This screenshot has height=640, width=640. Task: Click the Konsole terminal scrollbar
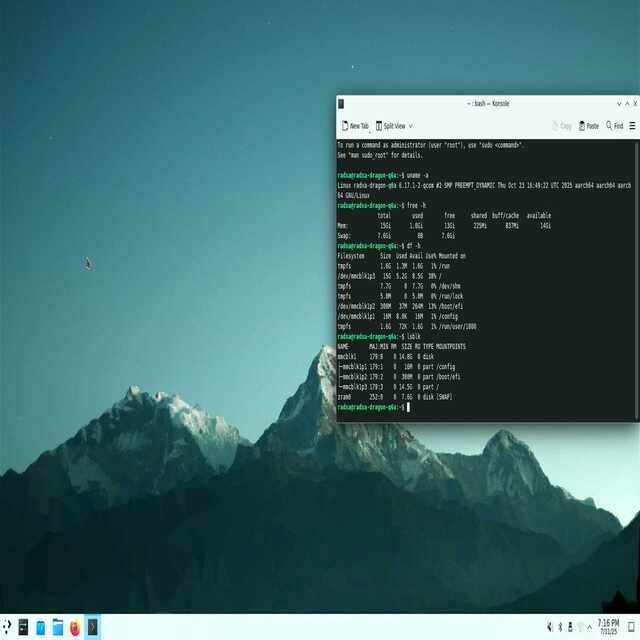tap(636, 280)
